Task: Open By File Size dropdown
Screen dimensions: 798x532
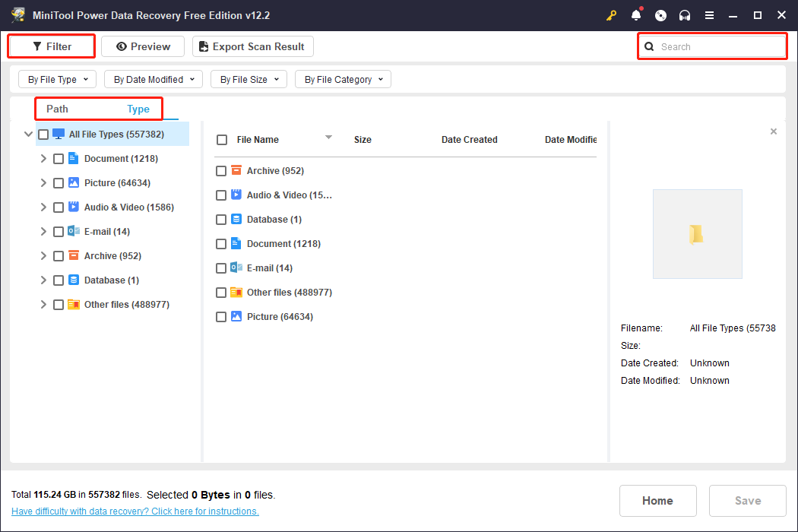Action: (x=249, y=79)
